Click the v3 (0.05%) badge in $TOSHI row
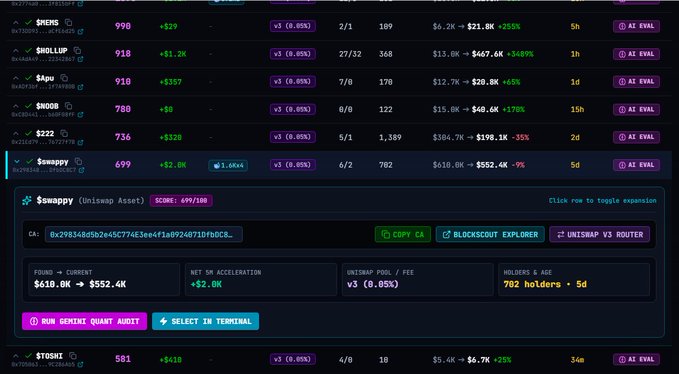Screen dimensions: 679x374 (x=293, y=359)
